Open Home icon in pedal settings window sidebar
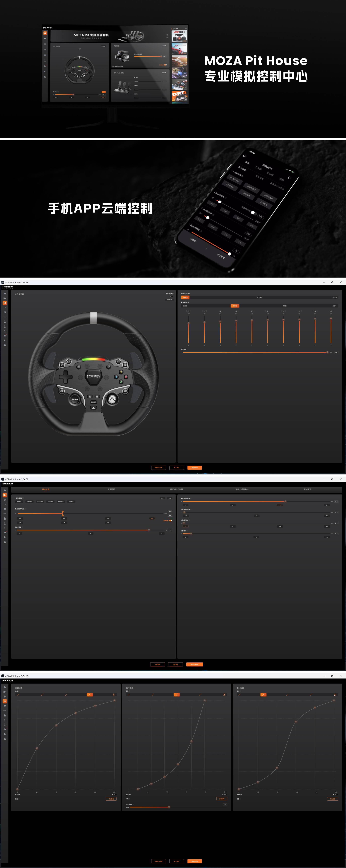The height and width of the screenshot is (868, 346). [5, 687]
